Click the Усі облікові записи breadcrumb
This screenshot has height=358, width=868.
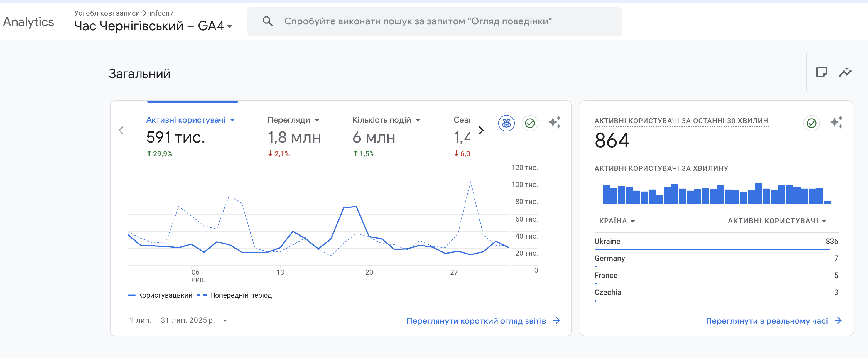[x=107, y=13]
